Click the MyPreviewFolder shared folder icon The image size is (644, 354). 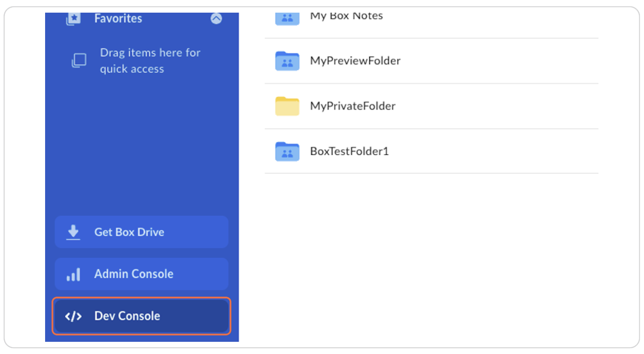pyautogui.click(x=287, y=61)
